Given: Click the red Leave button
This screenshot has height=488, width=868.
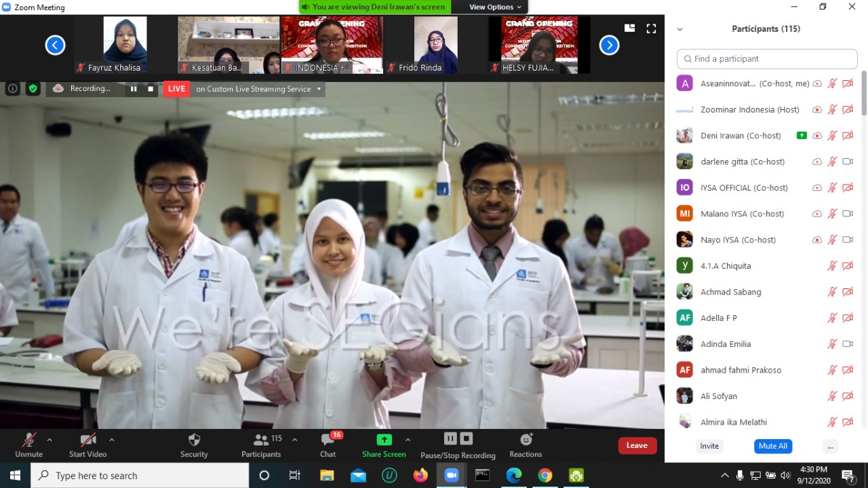Looking at the screenshot, I should point(637,445).
